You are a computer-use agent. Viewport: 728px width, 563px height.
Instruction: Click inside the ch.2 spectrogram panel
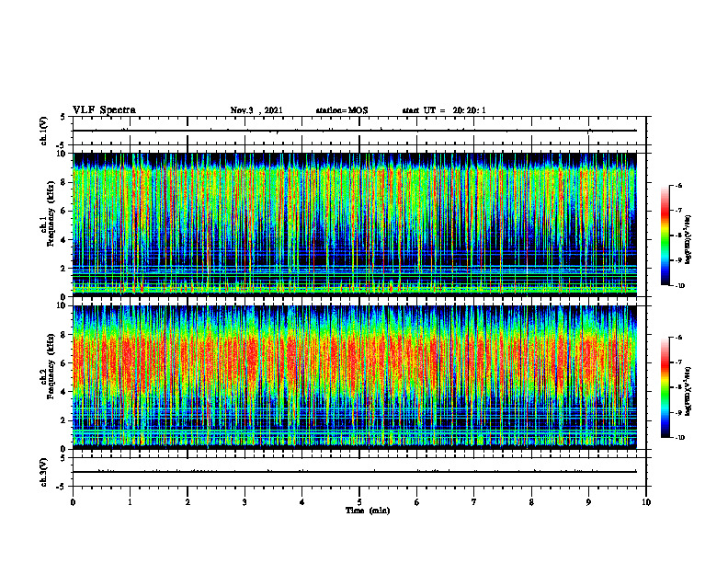pos(355,377)
